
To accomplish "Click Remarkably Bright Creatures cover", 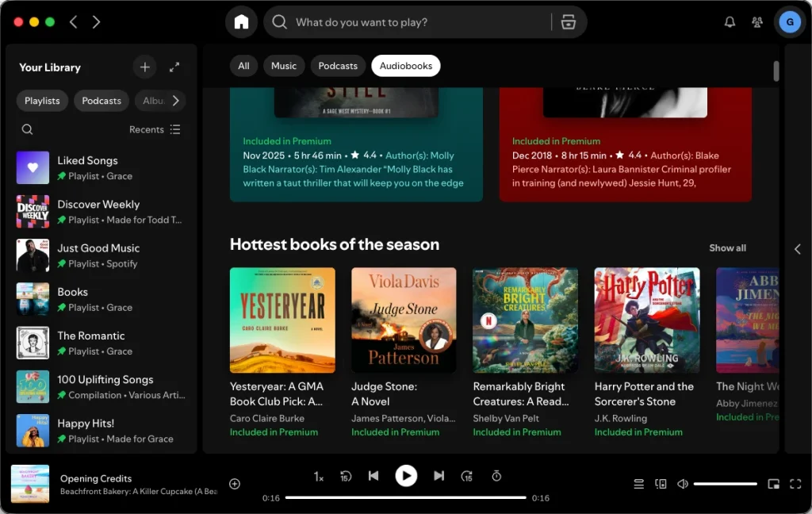I will tap(525, 320).
